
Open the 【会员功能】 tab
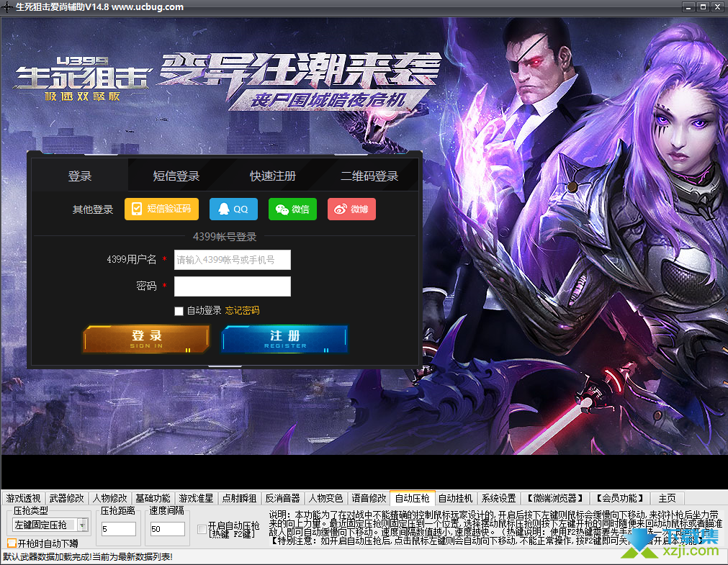point(620,498)
